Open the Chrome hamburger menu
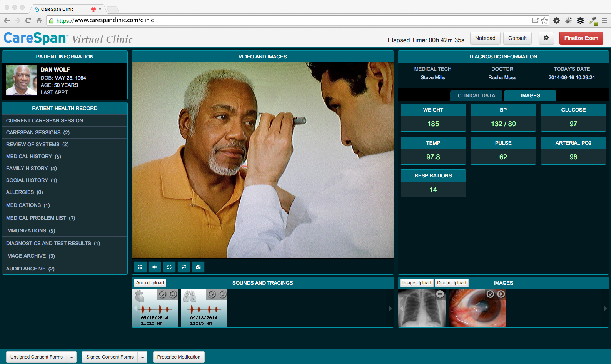This screenshot has height=364, width=611. (604, 20)
